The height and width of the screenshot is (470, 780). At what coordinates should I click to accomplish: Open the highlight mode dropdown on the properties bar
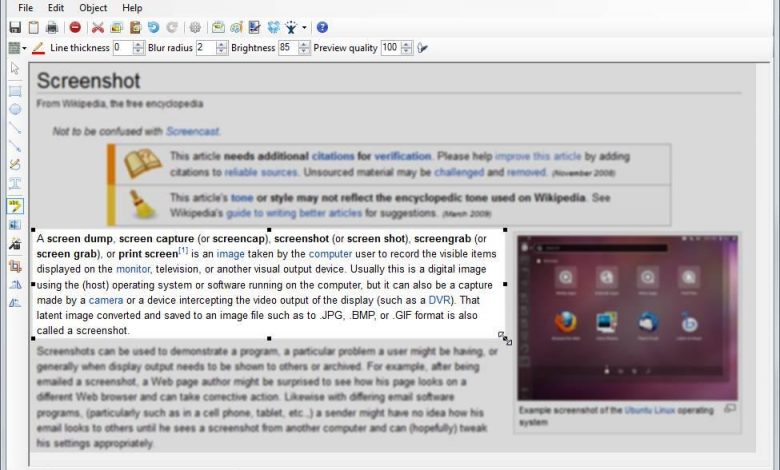pyautogui.click(x=18, y=48)
